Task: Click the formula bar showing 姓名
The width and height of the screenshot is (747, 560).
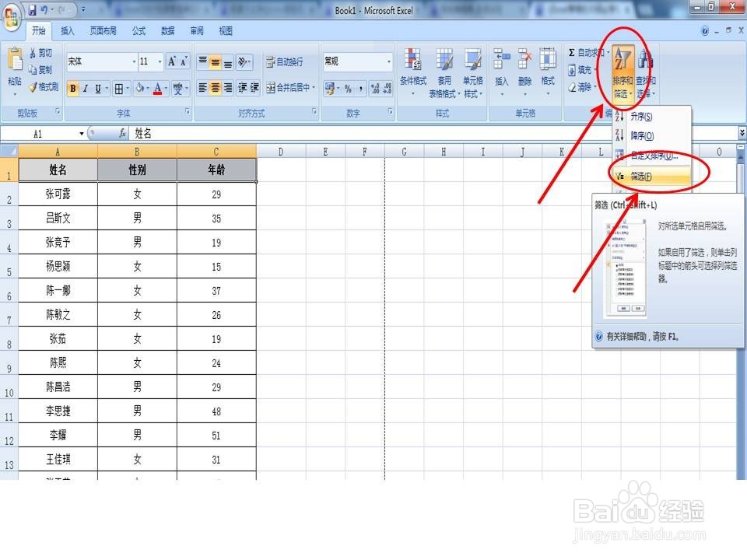Action: point(433,133)
